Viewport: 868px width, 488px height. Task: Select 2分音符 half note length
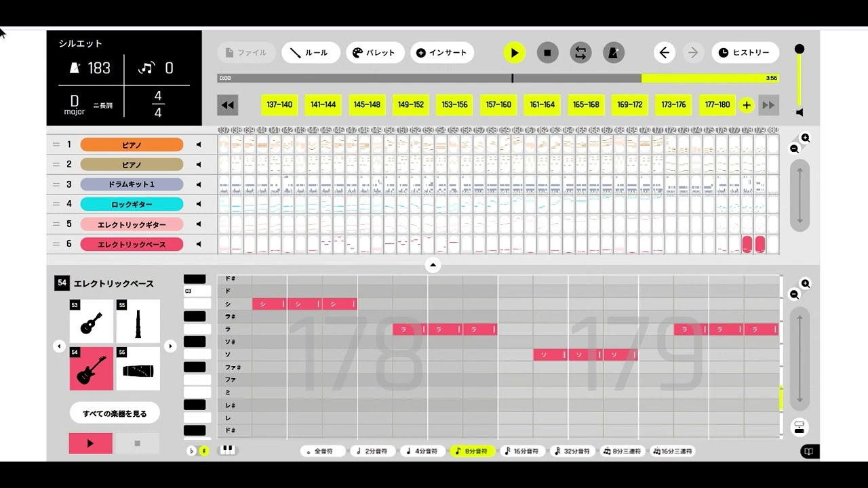click(372, 451)
